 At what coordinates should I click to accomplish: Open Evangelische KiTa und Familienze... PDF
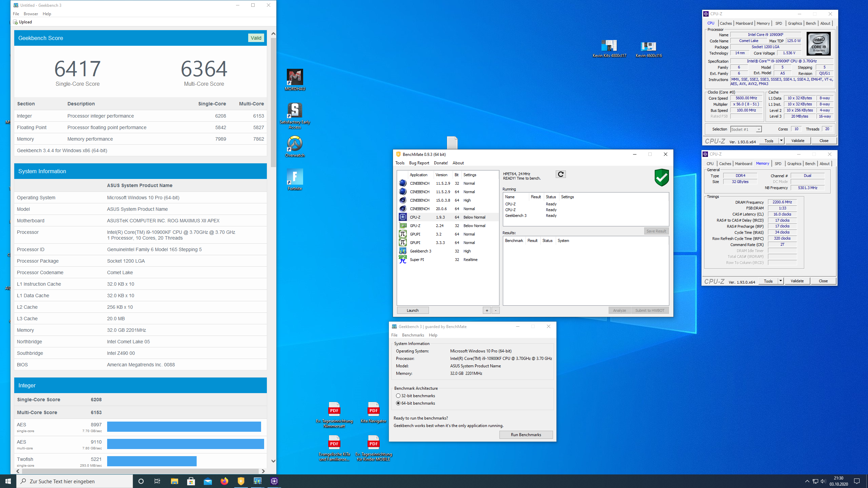tap(334, 448)
